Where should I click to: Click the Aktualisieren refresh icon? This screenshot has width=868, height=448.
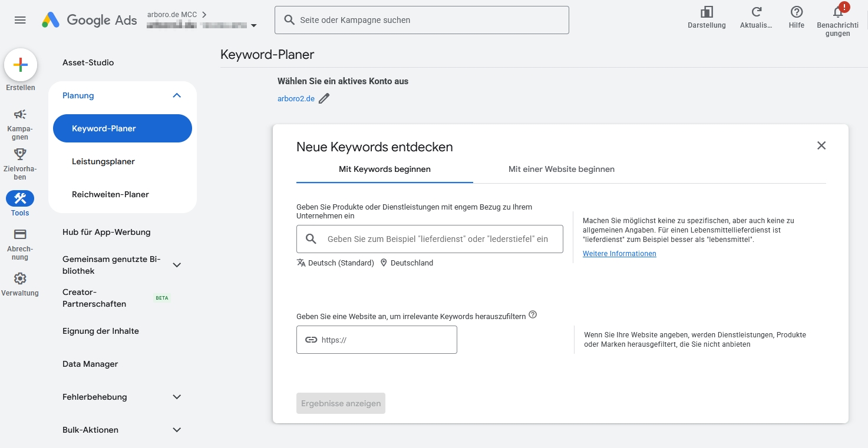pyautogui.click(x=756, y=12)
